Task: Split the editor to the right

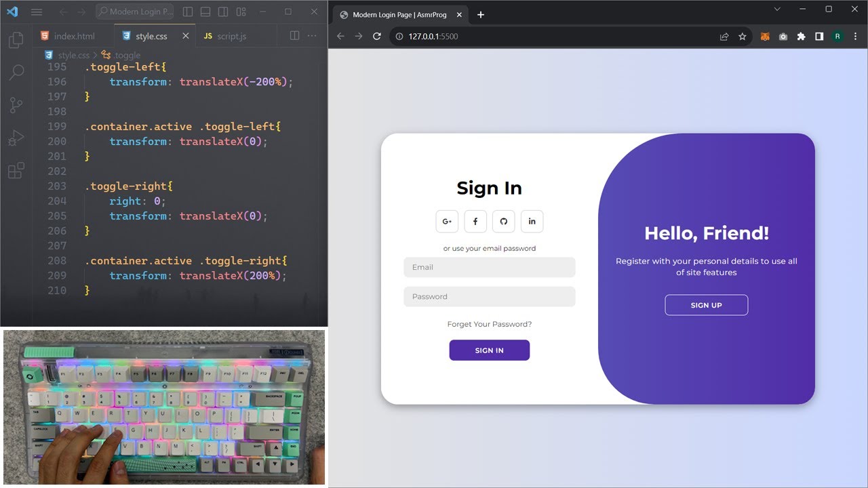Action: click(294, 36)
